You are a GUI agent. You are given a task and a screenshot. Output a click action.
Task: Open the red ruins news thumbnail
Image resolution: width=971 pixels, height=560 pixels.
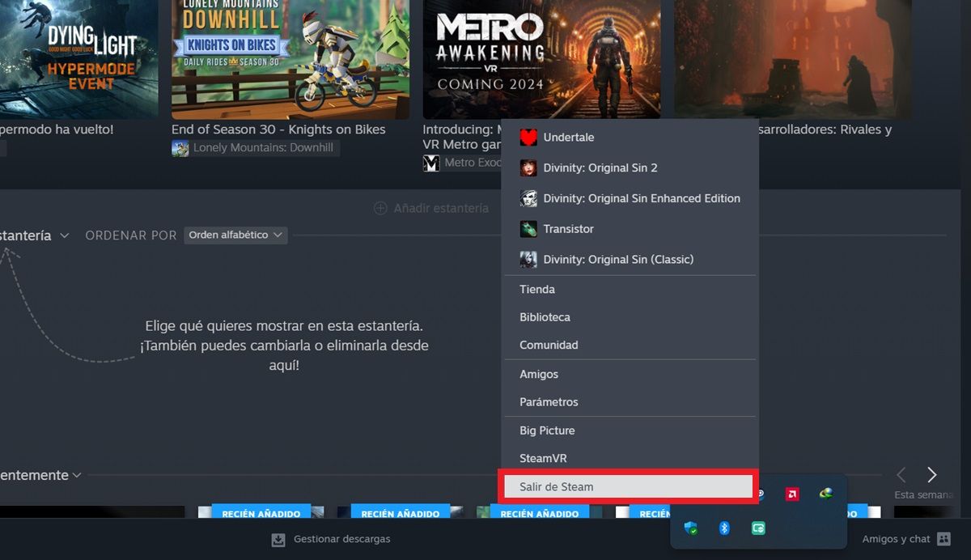coord(793,59)
